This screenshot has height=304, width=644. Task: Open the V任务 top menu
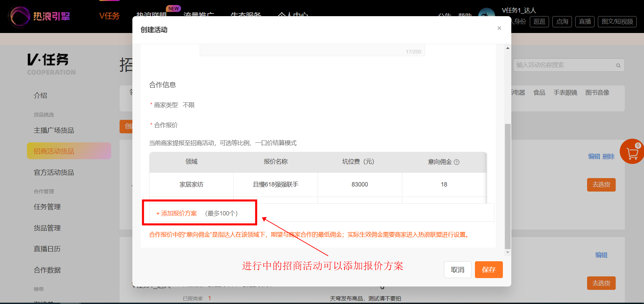[109, 16]
